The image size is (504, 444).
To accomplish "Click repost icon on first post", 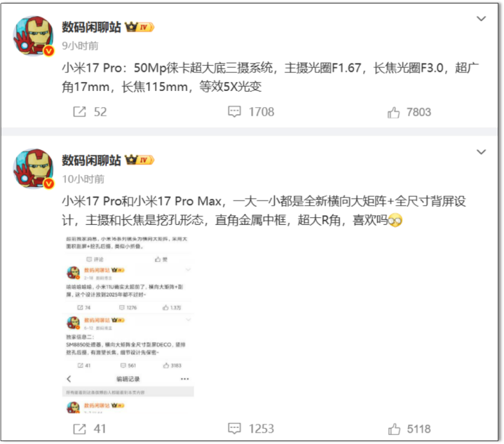I will [x=79, y=112].
